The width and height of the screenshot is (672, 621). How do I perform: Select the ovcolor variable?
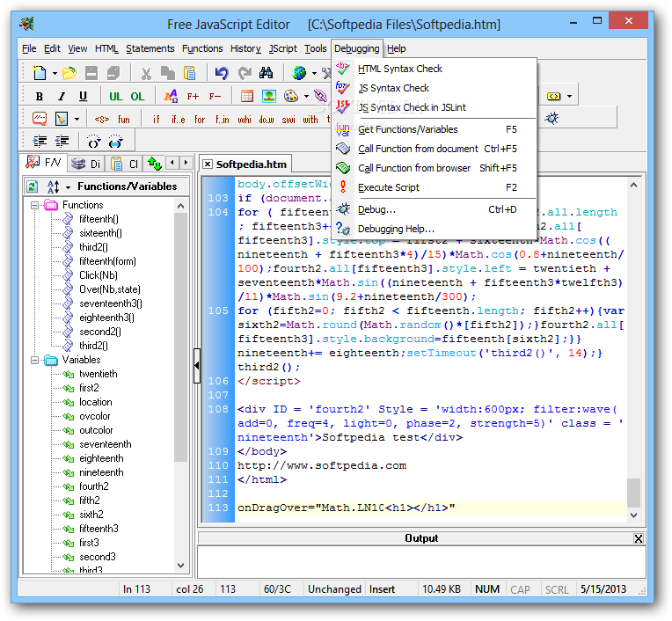click(95, 416)
